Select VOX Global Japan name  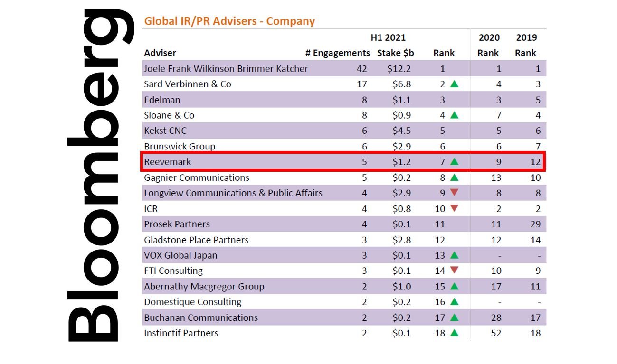pos(180,255)
